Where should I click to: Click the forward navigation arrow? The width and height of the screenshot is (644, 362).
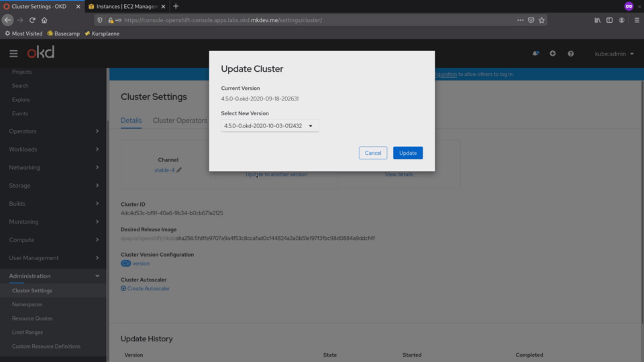(x=20, y=19)
